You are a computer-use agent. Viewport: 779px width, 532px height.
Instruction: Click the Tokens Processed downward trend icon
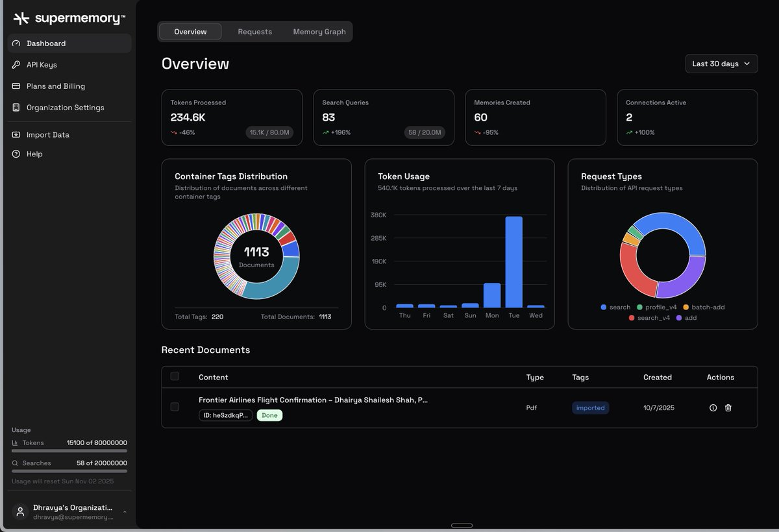174,132
